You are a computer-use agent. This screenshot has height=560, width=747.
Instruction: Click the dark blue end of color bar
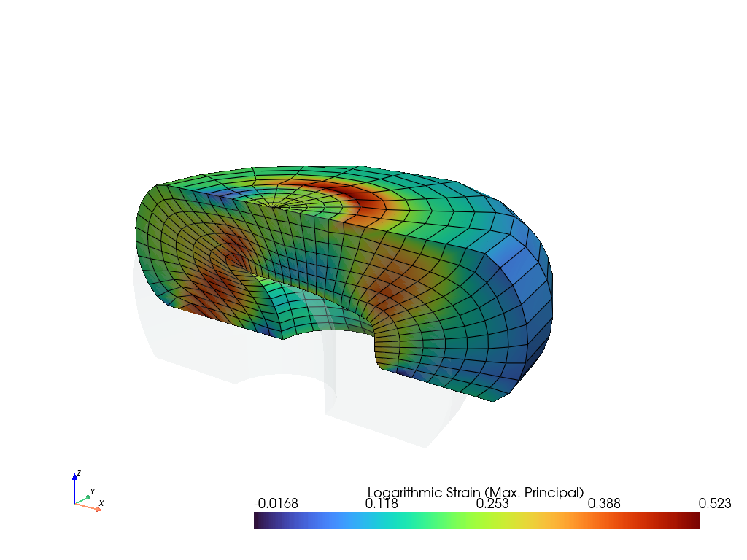pyautogui.click(x=263, y=520)
